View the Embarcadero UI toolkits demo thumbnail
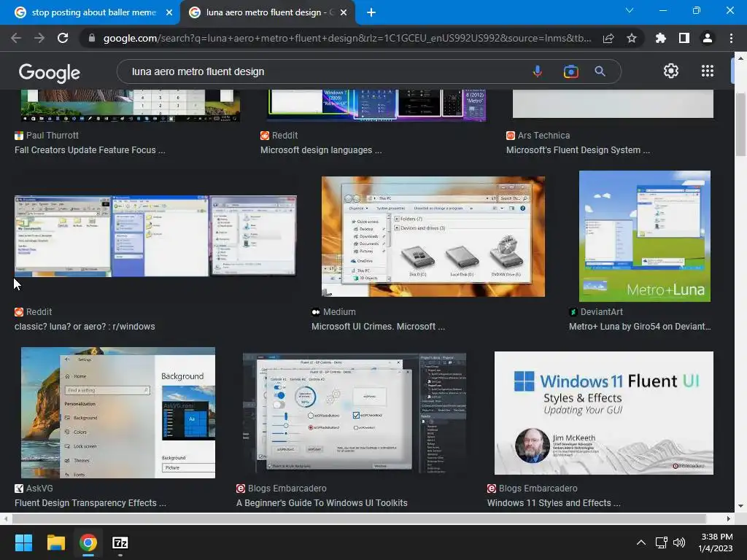The image size is (747, 560). coord(355,413)
